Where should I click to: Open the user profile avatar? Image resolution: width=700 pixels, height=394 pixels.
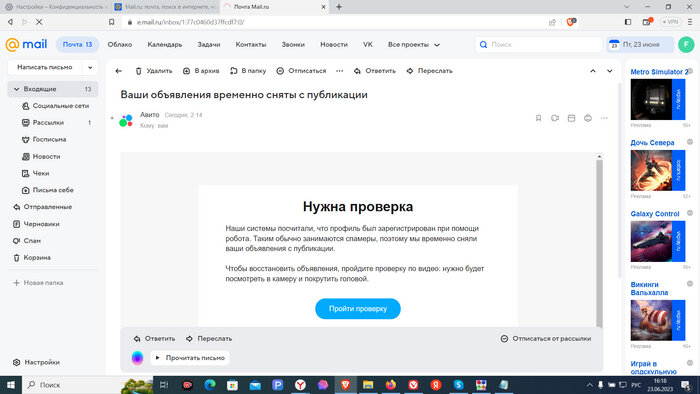click(686, 45)
